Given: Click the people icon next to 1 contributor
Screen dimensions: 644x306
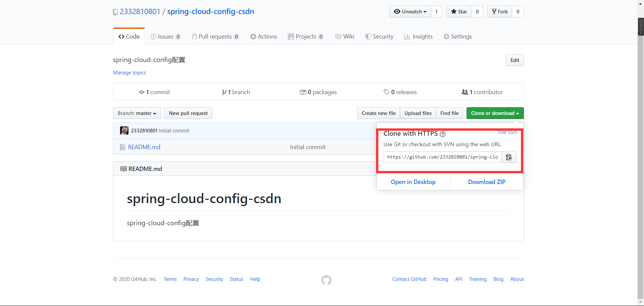Looking at the screenshot, I should pyautogui.click(x=465, y=92).
